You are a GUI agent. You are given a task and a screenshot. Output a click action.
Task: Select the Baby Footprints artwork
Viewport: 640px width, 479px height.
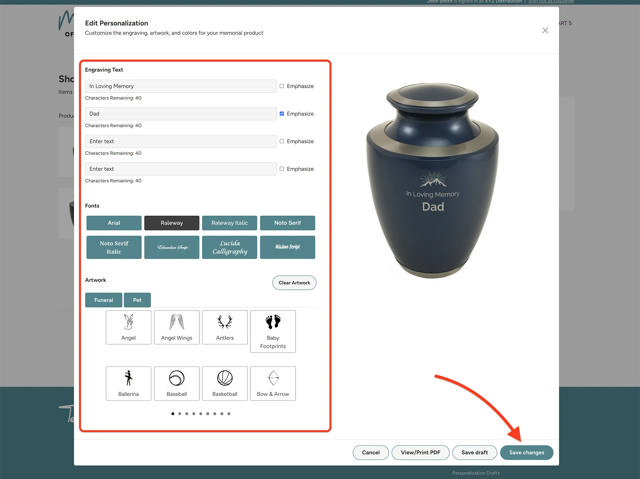[273, 331]
